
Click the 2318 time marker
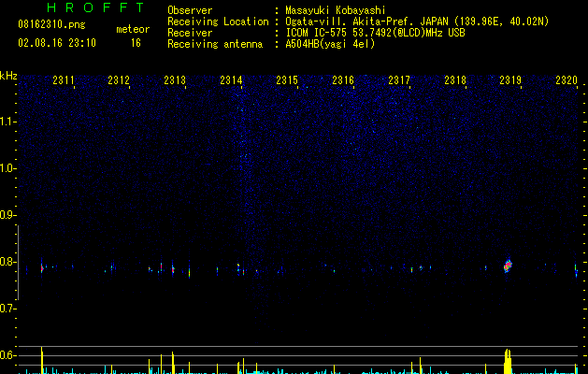[x=455, y=80]
